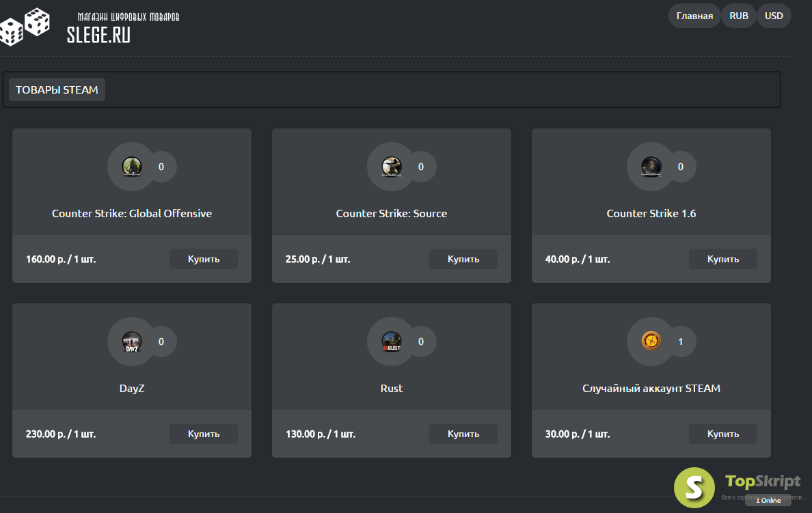
Task: Buy Counter Strike 1.6 with Купить
Action: click(723, 259)
